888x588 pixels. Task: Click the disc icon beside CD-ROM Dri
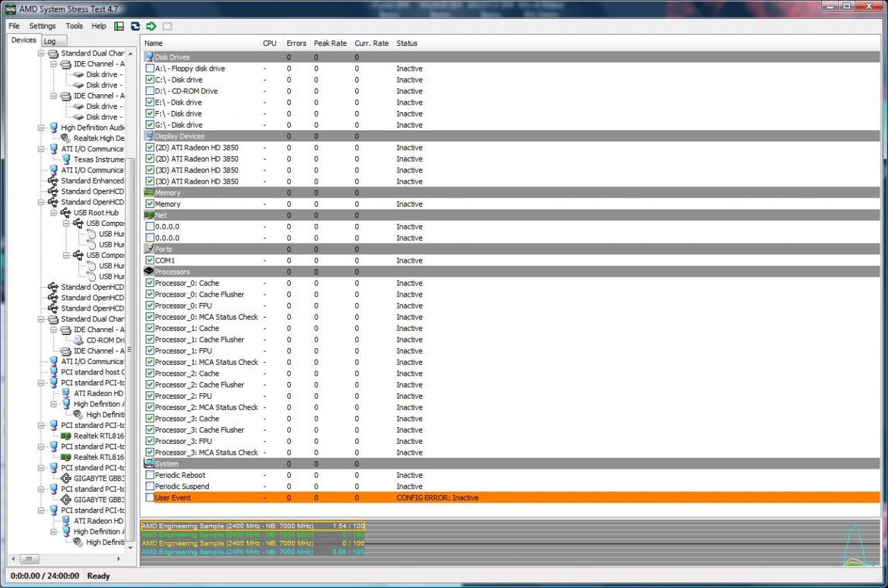click(x=78, y=340)
